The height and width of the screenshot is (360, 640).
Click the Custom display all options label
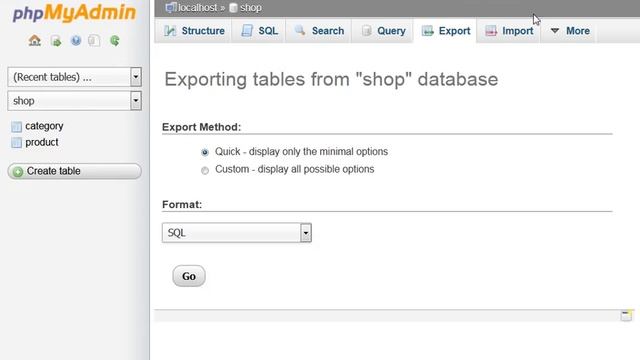294,169
